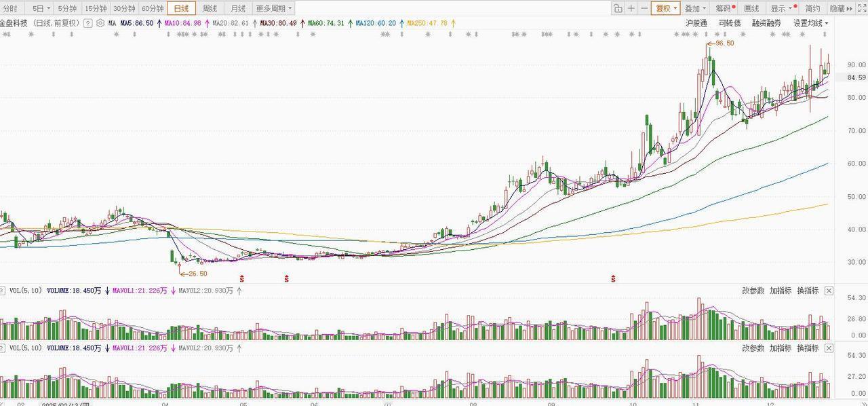The width and height of the screenshot is (868, 406).
Task: Open MA settings gear icon
Action: [100, 23]
